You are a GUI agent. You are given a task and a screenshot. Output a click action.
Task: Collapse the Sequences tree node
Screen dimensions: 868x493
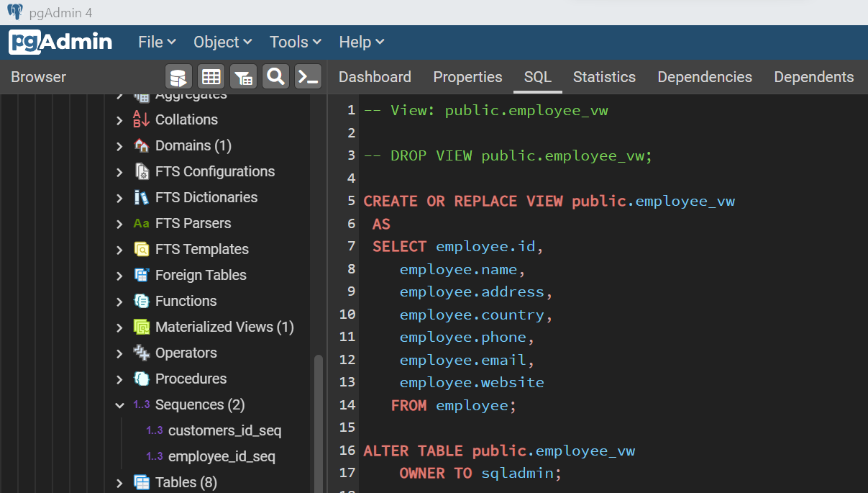(119, 405)
